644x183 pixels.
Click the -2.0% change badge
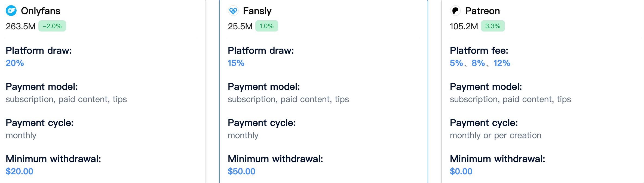(x=52, y=26)
